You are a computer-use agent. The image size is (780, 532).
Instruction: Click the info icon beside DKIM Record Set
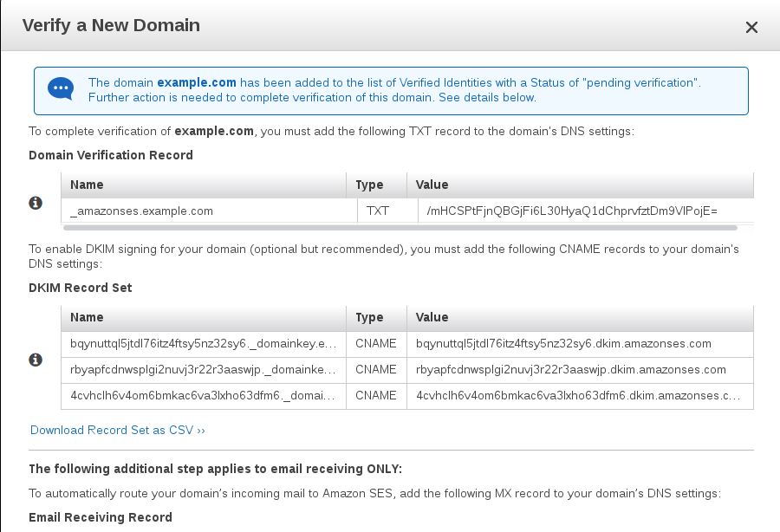coord(36,360)
